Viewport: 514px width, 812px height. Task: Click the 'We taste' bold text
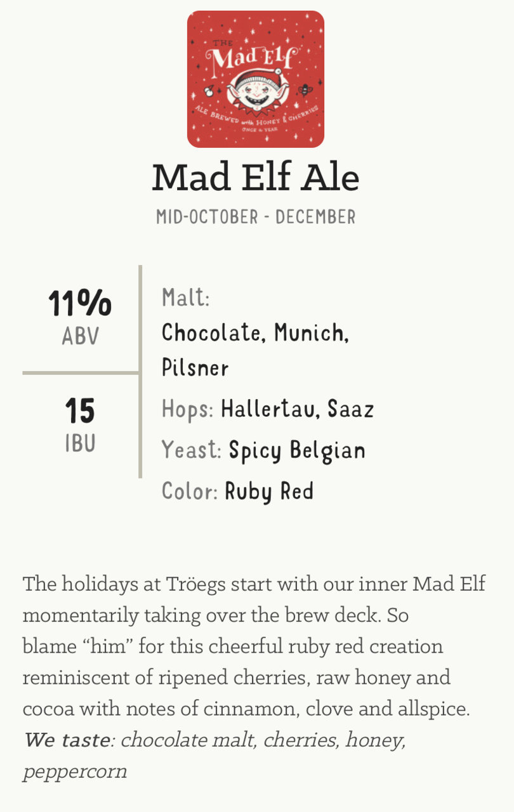[x=67, y=740]
